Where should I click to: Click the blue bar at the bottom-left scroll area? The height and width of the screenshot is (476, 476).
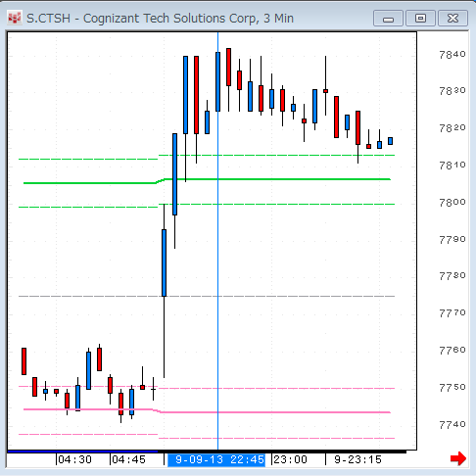[82, 452]
